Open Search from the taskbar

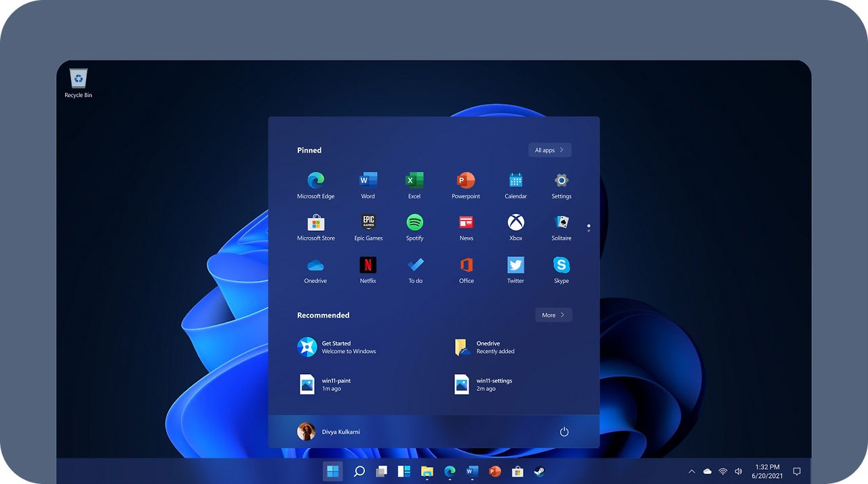(359, 471)
